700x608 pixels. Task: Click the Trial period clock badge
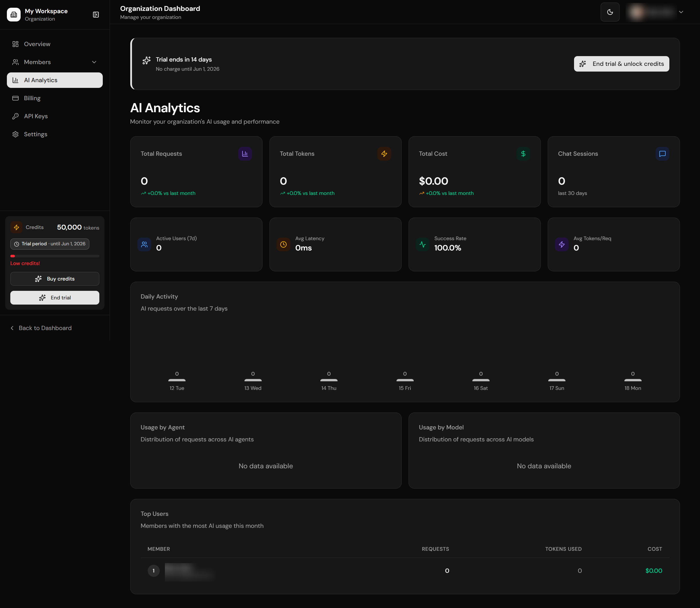(50, 244)
